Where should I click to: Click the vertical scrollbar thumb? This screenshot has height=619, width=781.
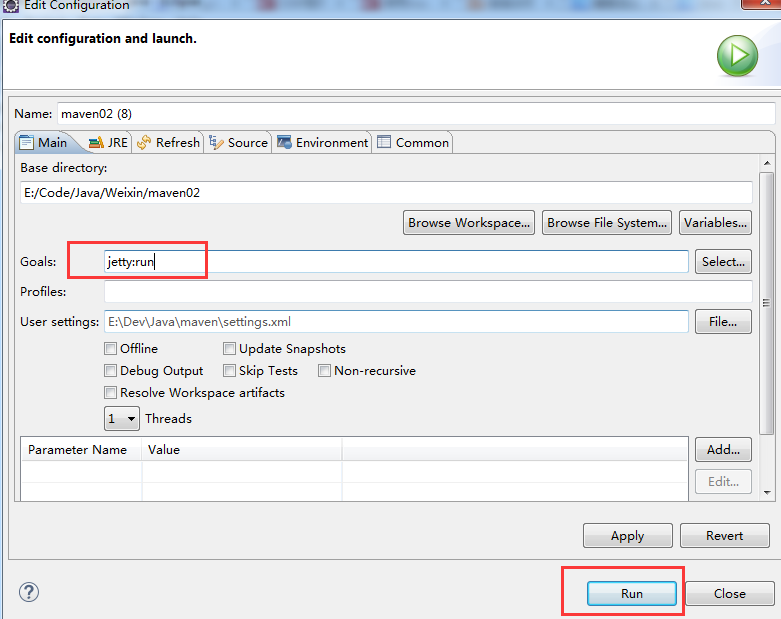pyautogui.click(x=767, y=303)
